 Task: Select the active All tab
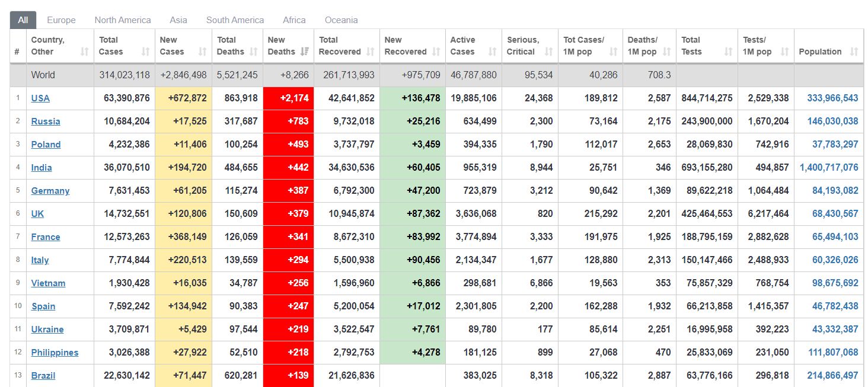23,20
